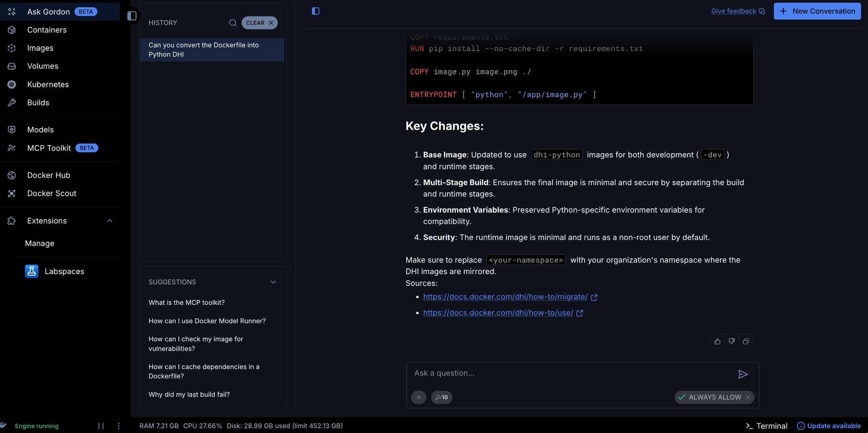Click the RAM 7.21 GB usage readout
Image resolution: width=868 pixels, height=433 pixels.
[x=159, y=426]
